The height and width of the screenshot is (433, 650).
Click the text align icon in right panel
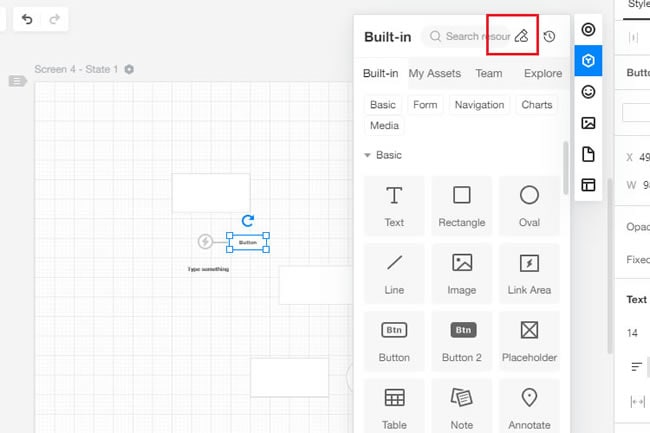636,366
